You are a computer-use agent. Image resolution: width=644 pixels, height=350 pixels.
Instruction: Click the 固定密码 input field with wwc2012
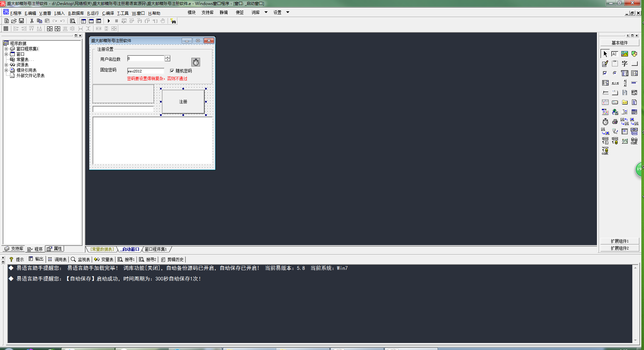pos(146,71)
